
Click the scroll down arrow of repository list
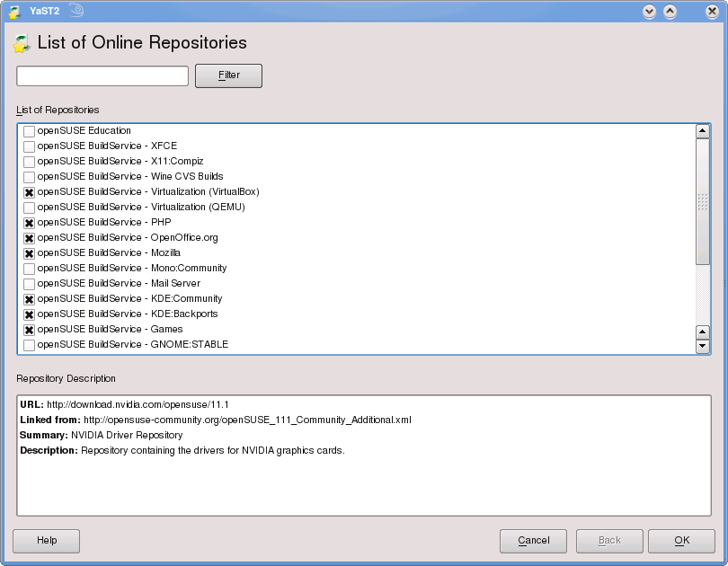click(x=703, y=346)
